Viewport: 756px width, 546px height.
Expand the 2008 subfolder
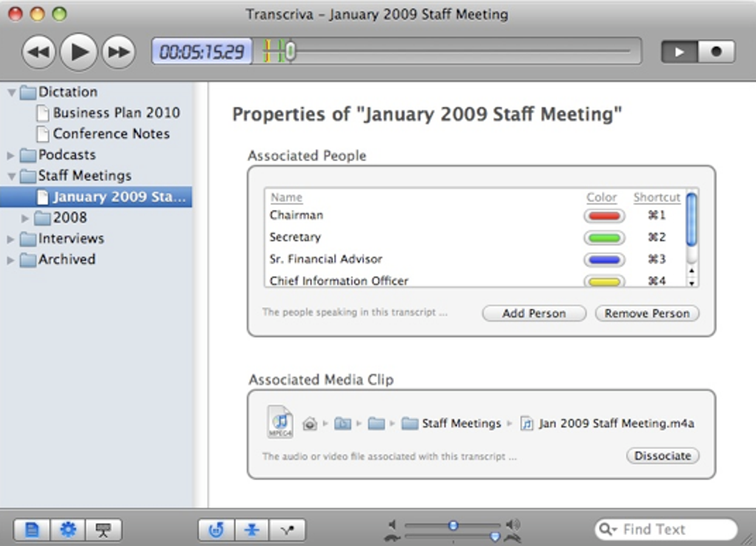tap(25, 218)
